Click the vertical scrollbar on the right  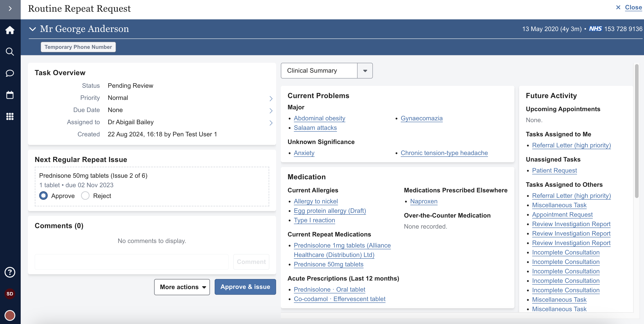pyautogui.click(x=637, y=131)
